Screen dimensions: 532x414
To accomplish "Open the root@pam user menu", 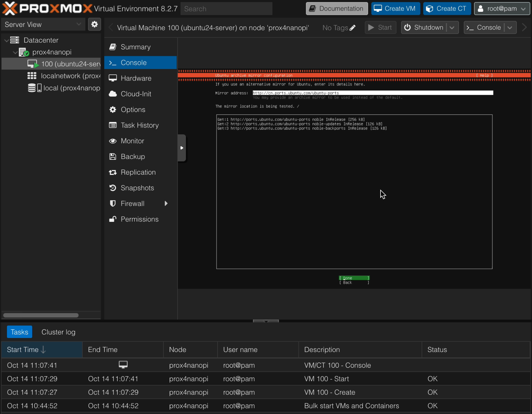I will click(502, 8).
